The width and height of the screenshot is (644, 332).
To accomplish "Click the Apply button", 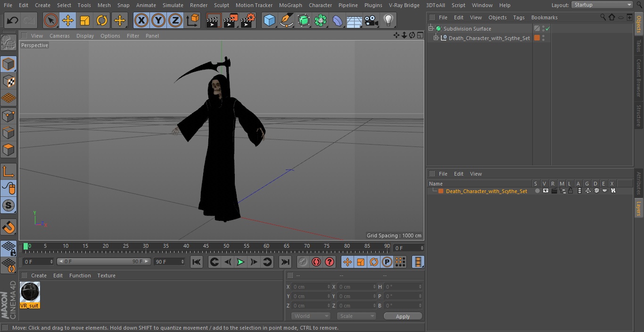I will click(403, 316).
